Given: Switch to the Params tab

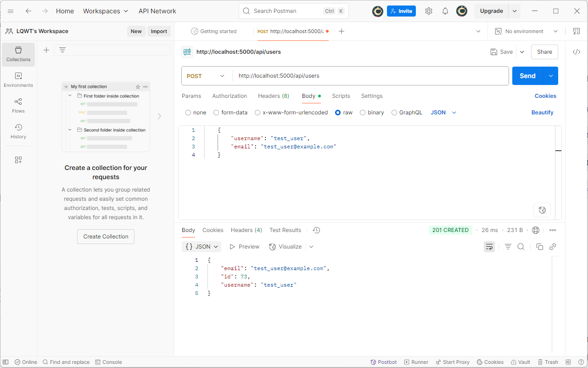Looking at the screenshot, I should coord(191,96).
